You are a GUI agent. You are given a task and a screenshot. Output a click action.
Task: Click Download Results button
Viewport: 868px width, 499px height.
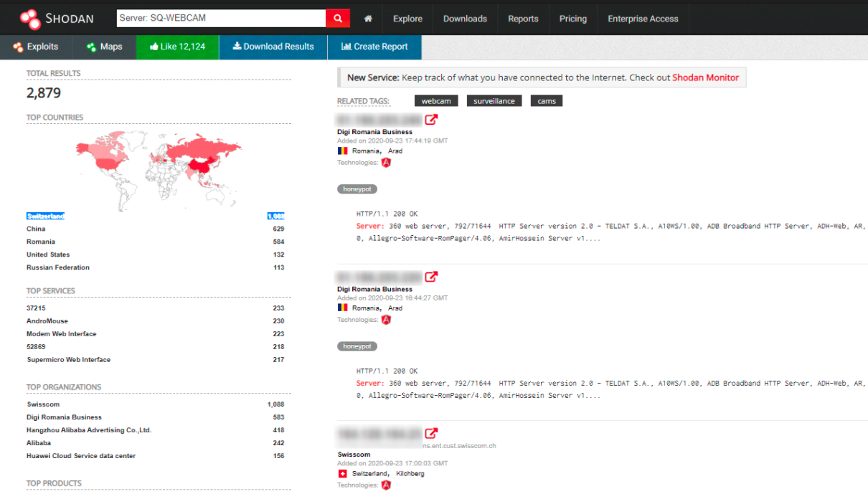[x=273, y=47]
